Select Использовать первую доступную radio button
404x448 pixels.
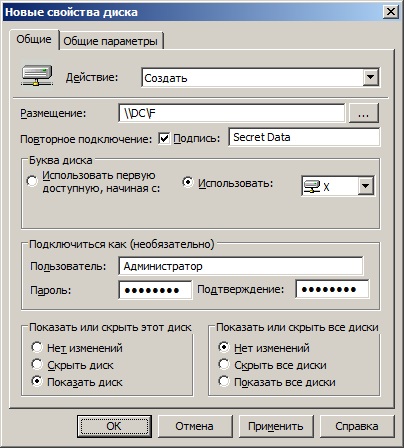click(32, 181)
